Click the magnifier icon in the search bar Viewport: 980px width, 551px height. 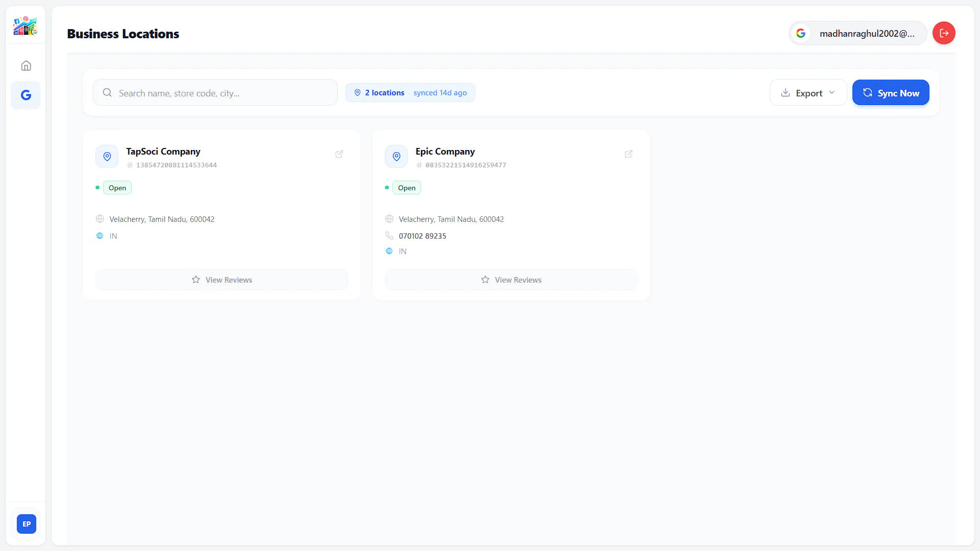[x=107, y=93]
